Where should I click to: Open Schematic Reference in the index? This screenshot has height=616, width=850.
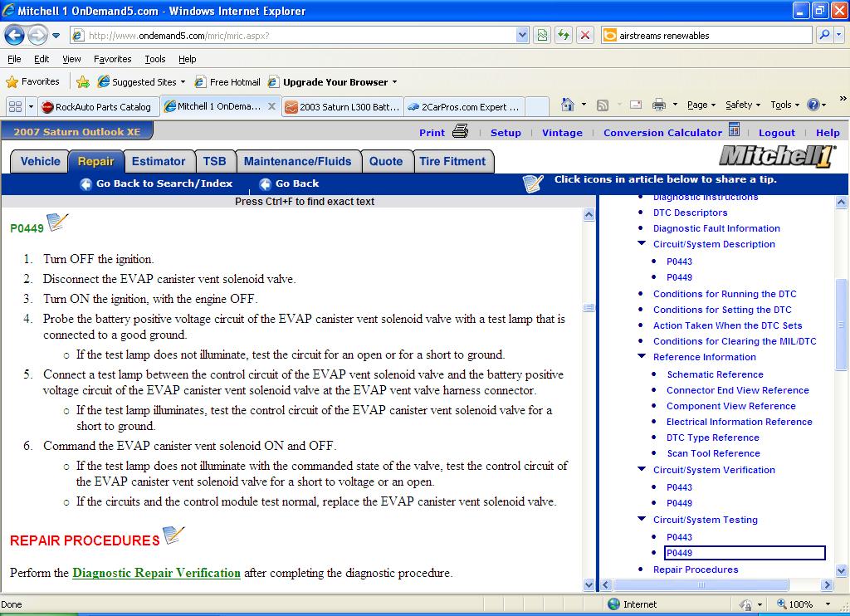[x=715, y=374]
